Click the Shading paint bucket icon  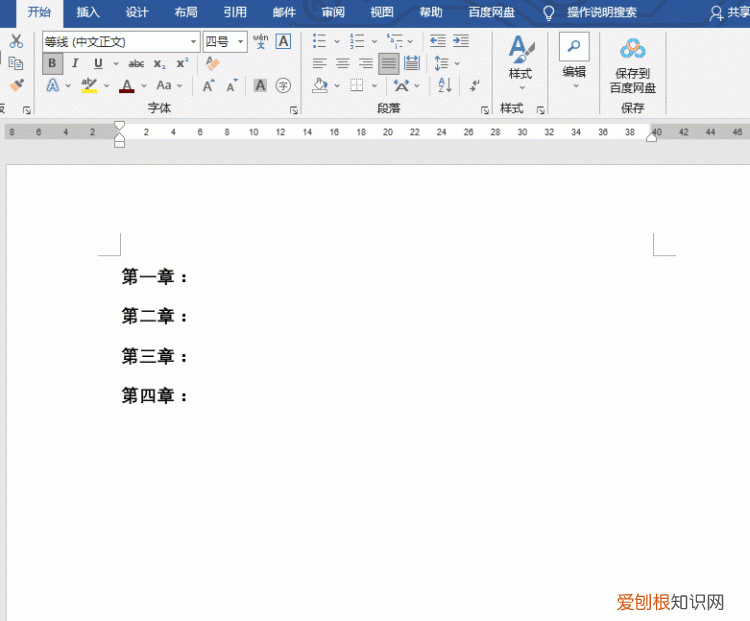pyautogui.click(x=320, y=86)
